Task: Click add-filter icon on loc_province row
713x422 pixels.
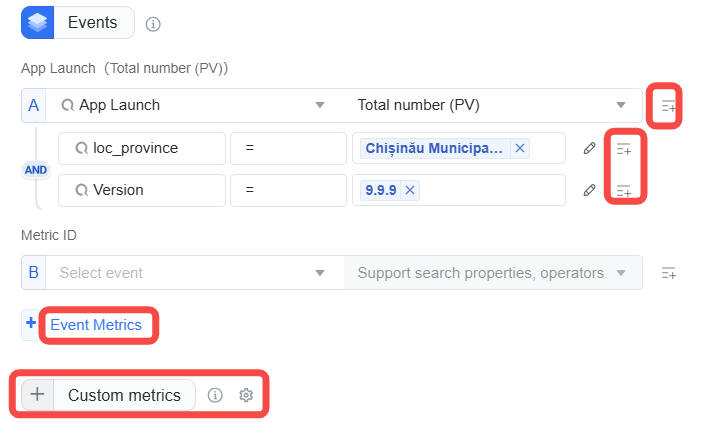Action: click(624, 149)
